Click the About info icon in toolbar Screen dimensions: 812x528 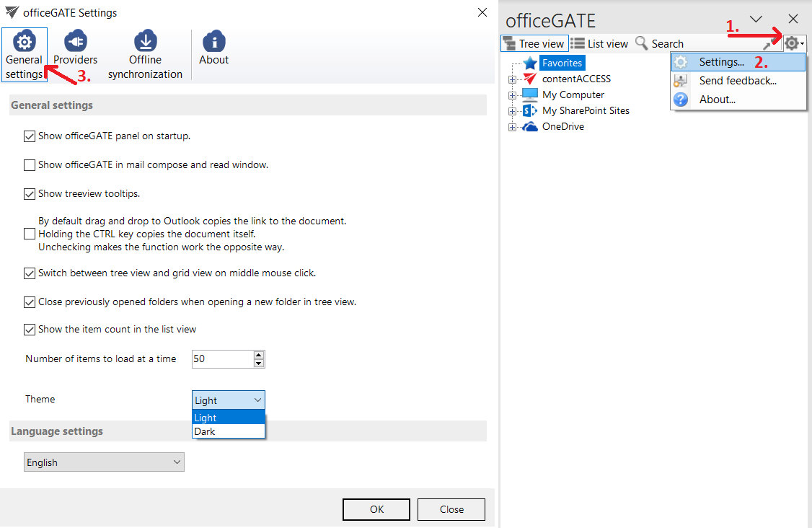tap(213, 41)
